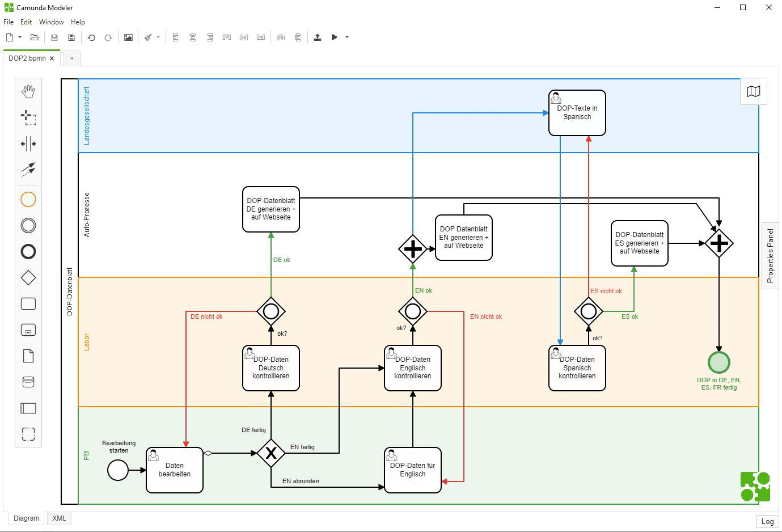This screenshot has width=782, height=532.
Task: Align elements bottom
Action: [x=261, y=37]
